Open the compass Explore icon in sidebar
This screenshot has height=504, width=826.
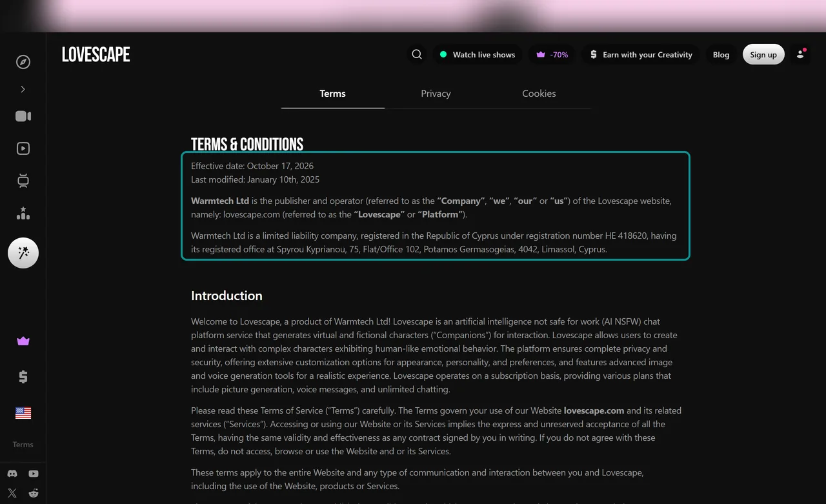pos(23,62)
